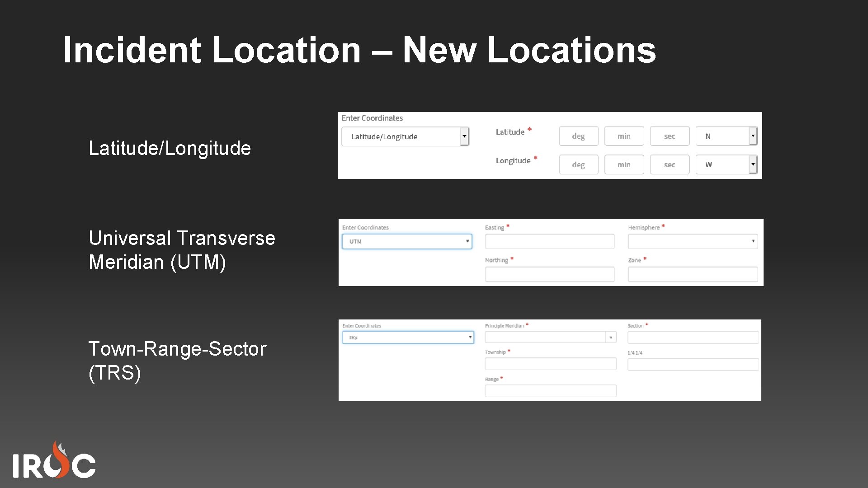This screenshot has height=488, width=868.
Task: Open the Latitude/Longitude coordinate type dropdown
Action: 466,136
